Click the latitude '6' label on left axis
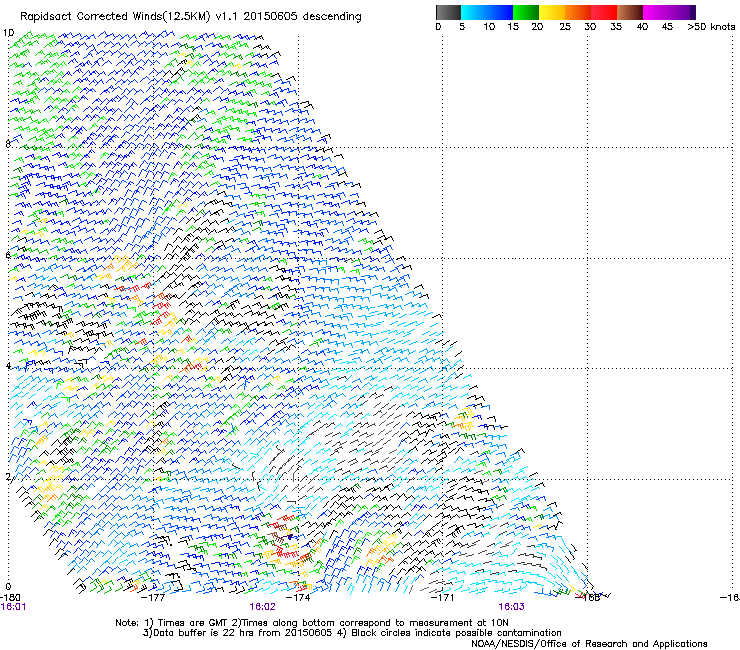 (8, 255)
